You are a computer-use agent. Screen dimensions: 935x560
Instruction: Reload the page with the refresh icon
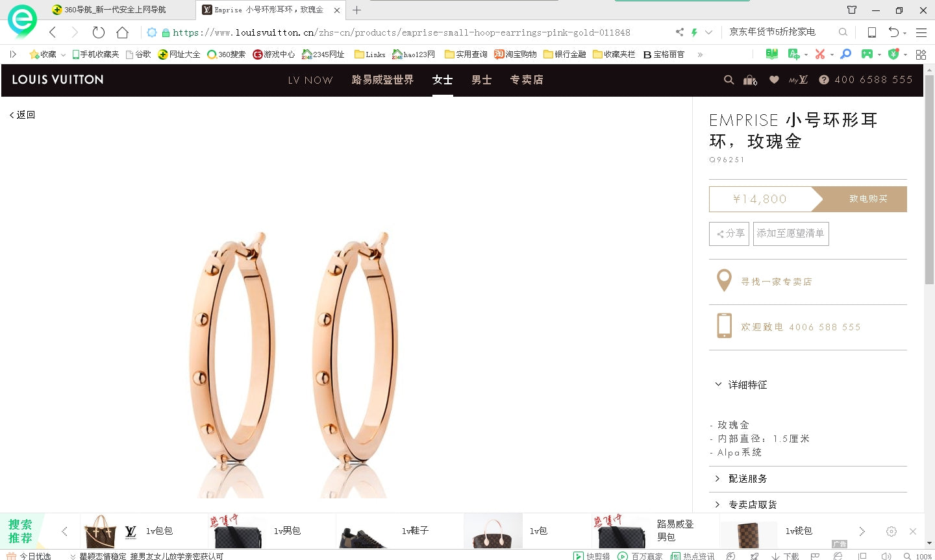tap(98, 32)
